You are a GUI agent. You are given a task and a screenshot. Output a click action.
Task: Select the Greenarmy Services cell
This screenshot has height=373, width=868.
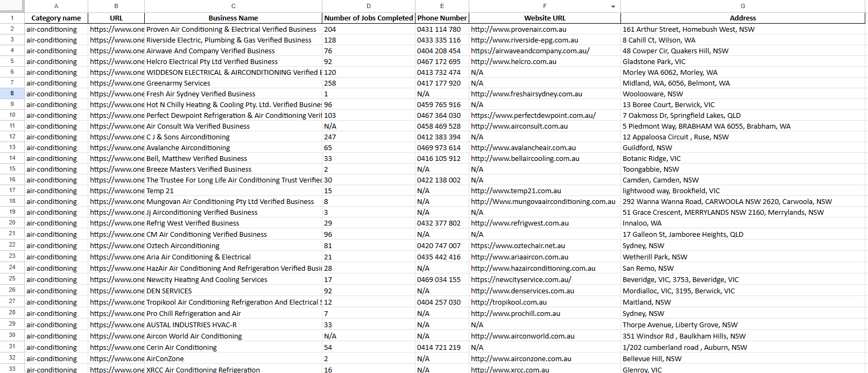point(234,83)
